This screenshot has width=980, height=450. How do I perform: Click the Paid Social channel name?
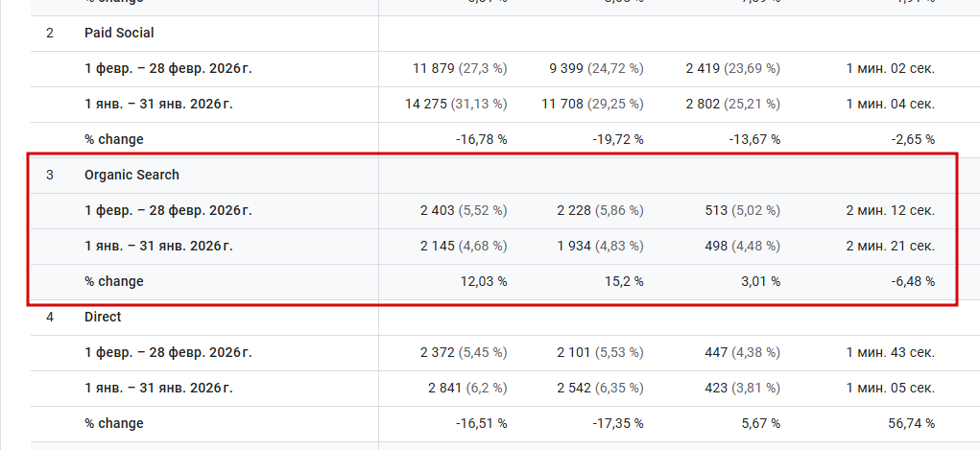119,33
